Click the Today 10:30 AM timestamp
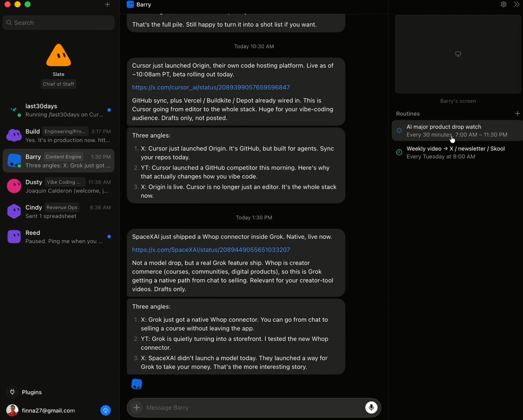 coord(254,47)
